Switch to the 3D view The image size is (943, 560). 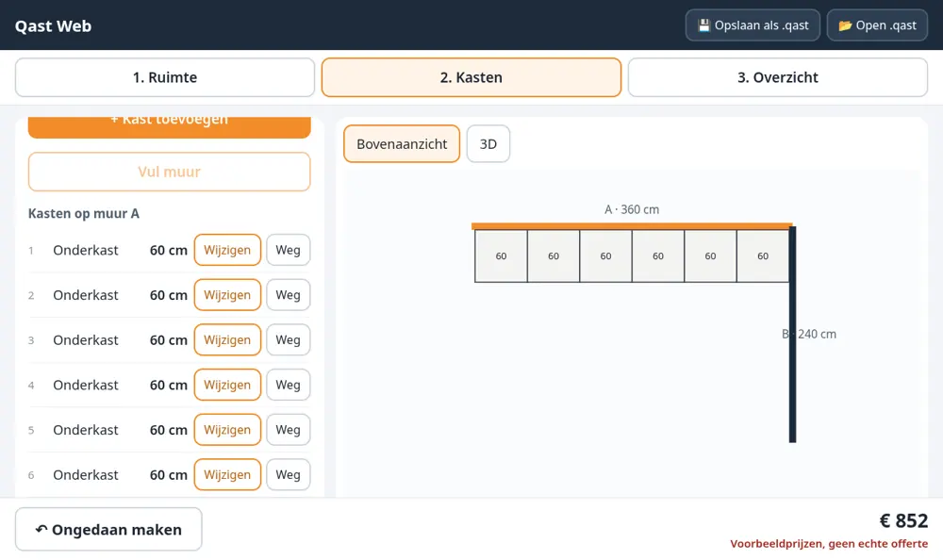(488, 143)
